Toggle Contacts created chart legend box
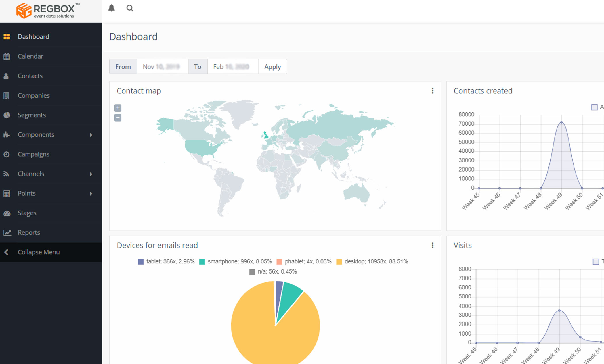 pyautogui.click(x=594, y=107)
